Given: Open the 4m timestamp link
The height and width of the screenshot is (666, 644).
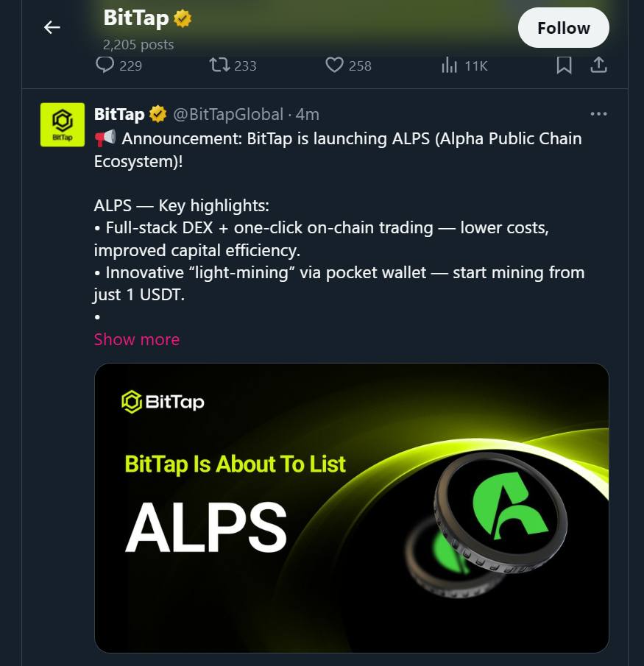Looking at the screenshot, I should pyautogui.click(x=308, y=114).
